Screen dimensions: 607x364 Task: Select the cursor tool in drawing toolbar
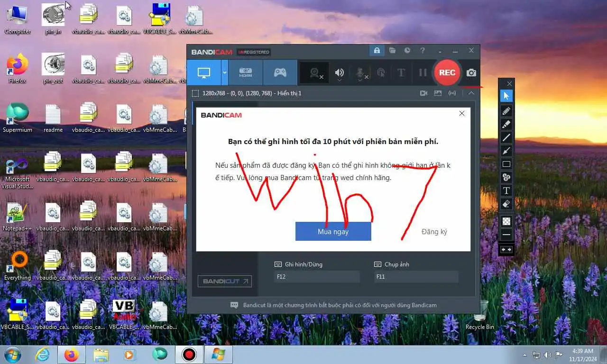click(x=506, y=96)
